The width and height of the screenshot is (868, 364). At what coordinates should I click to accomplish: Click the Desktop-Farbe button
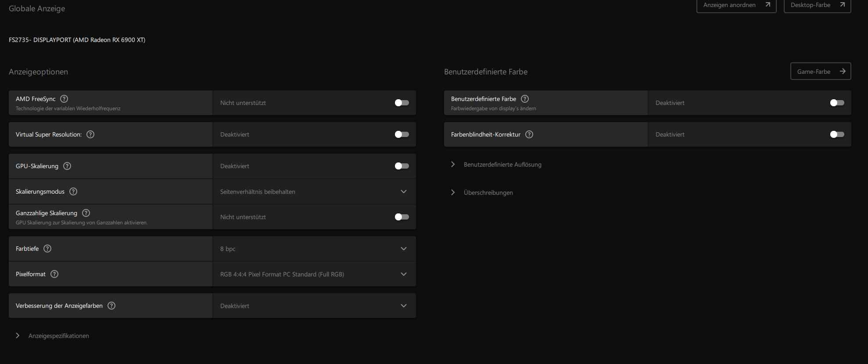click(x=817, y=5)
